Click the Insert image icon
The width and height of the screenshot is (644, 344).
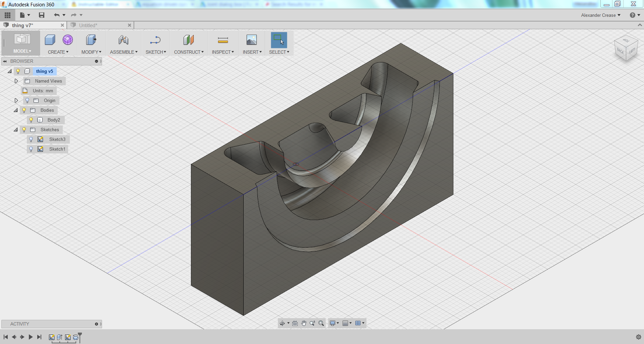pos(252,40)
